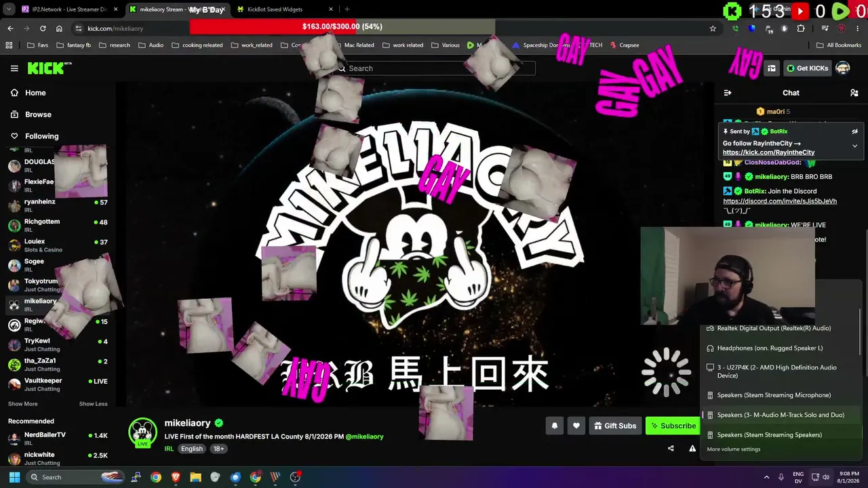This screenshot has height=488, width=868.
Task: Open recommended channel NerdBallerTV
Action: [x=58, y=438]
